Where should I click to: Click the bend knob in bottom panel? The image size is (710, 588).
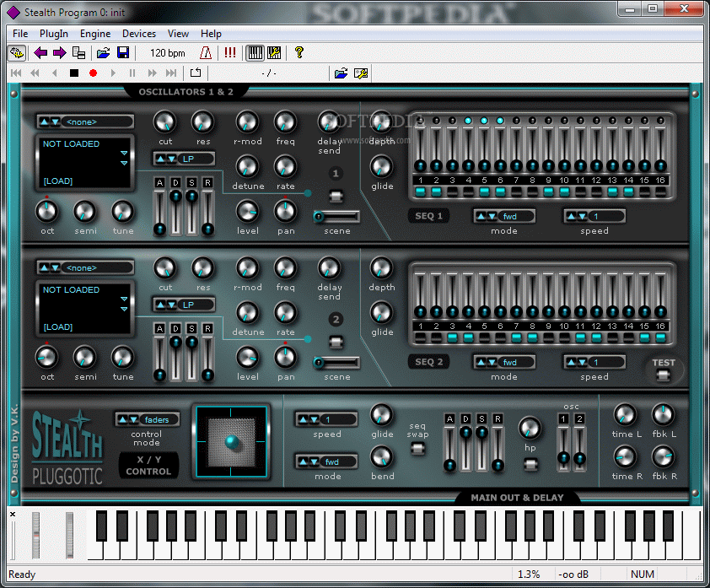[x=382, y=457]
